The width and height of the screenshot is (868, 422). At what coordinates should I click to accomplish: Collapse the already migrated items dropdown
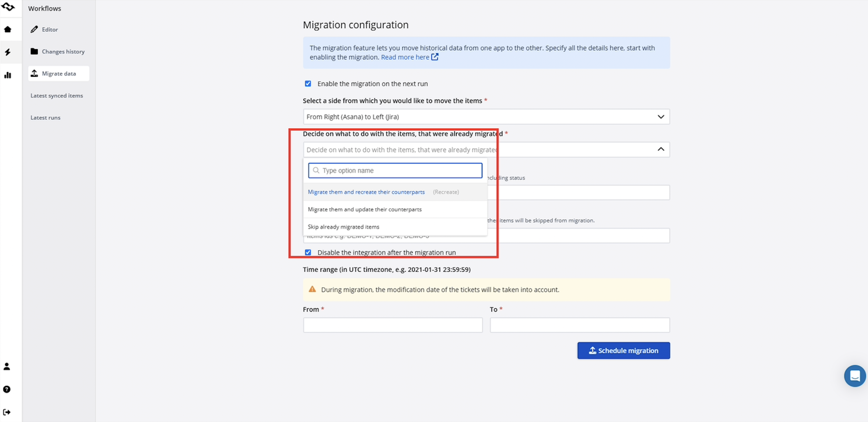tap(661, 149)
